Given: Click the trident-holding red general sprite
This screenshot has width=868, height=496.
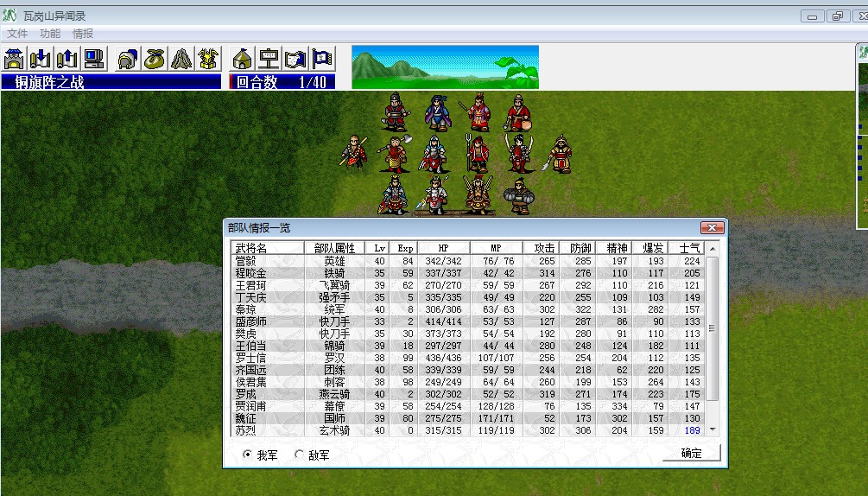Looking at the screenshot, I should (477, 153).
